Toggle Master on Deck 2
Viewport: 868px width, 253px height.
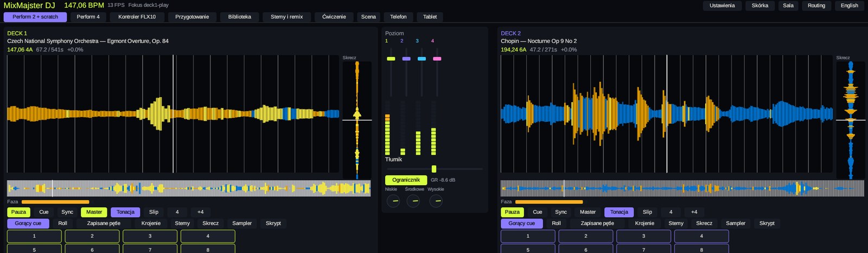(x=588, y=212)
